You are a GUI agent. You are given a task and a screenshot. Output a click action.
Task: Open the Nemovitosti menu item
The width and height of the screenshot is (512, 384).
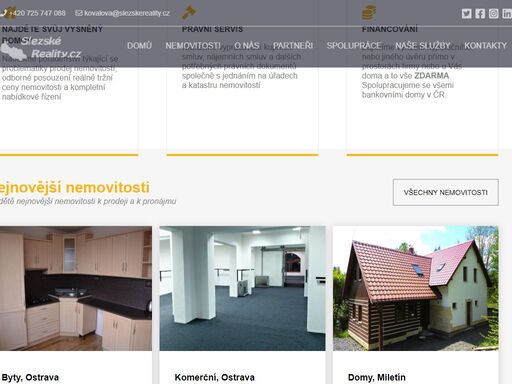pos(193,46)
